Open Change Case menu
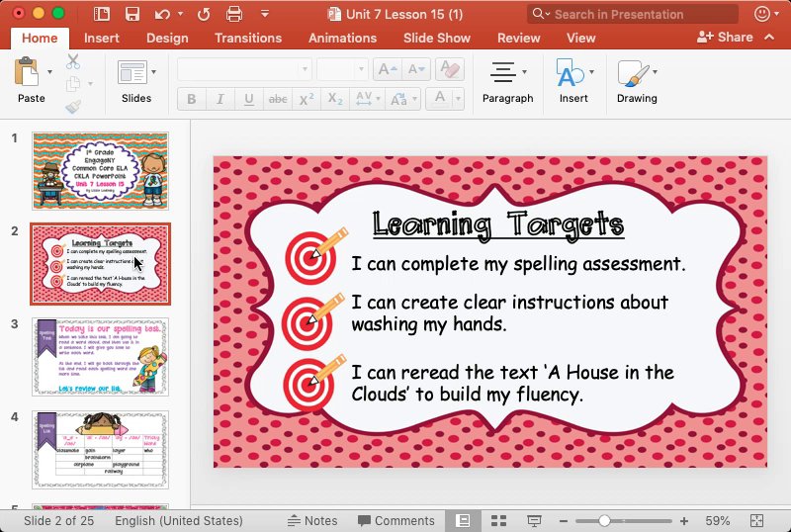 (x=402, y=99)
